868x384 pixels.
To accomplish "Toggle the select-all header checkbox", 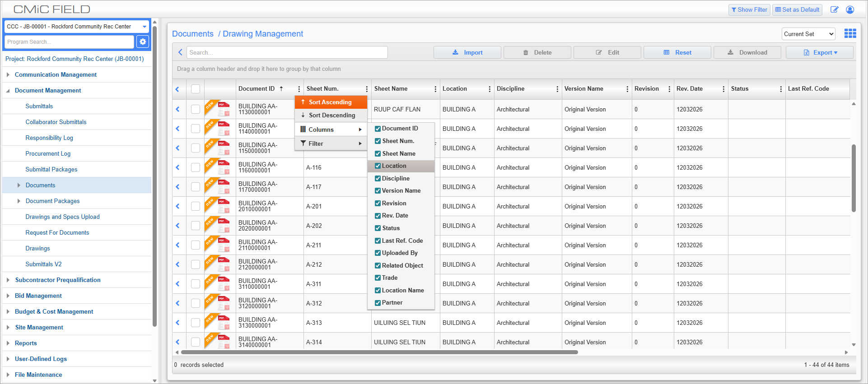I will click(x=196, y=89).
